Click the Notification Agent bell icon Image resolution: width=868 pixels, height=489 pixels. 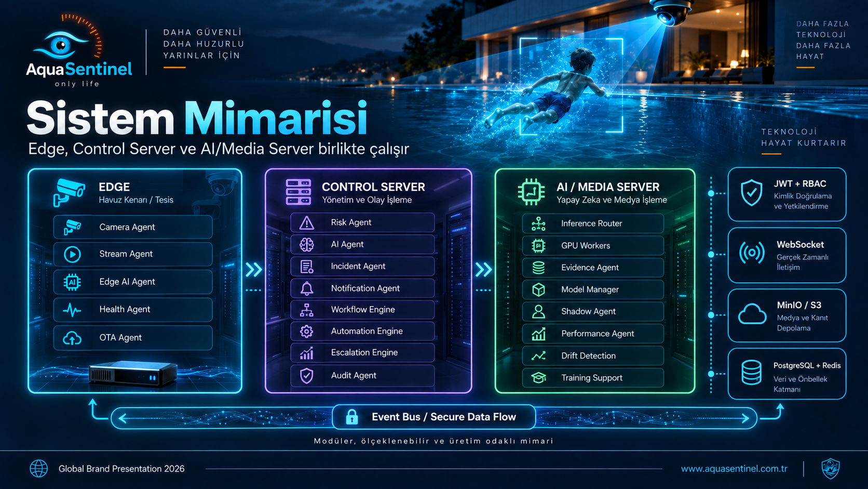(307, 288)
